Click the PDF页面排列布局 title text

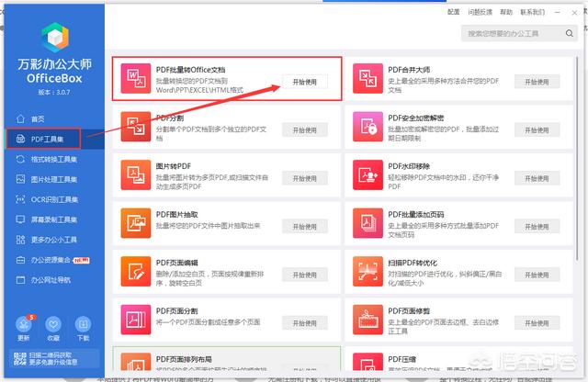(184, 359)
